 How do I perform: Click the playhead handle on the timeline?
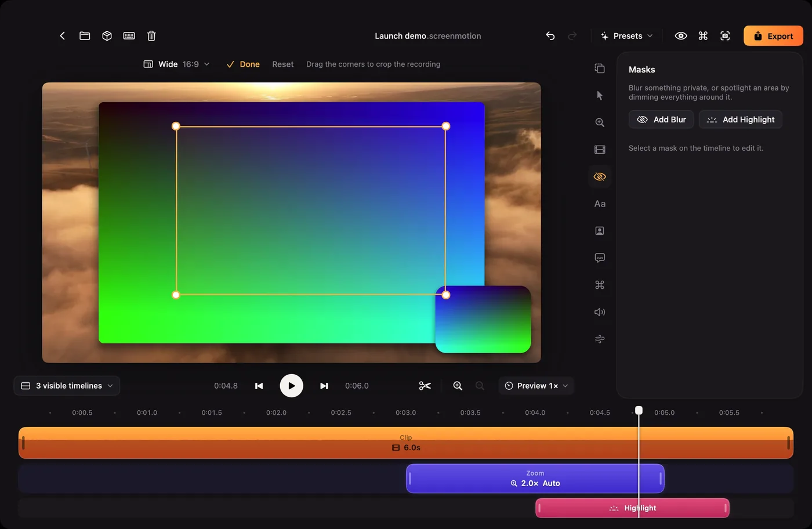coord(639,410)
